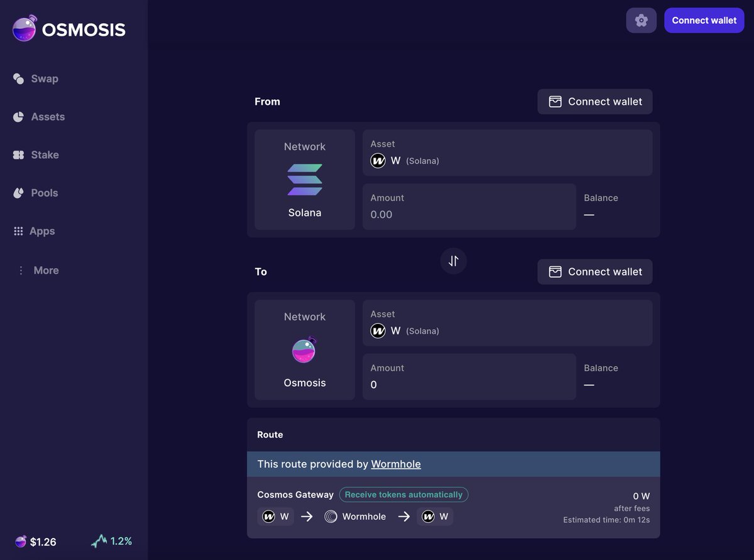Click the 1.2% price change indicator
This screenshot has height=560, width=754.
(111, 541)
